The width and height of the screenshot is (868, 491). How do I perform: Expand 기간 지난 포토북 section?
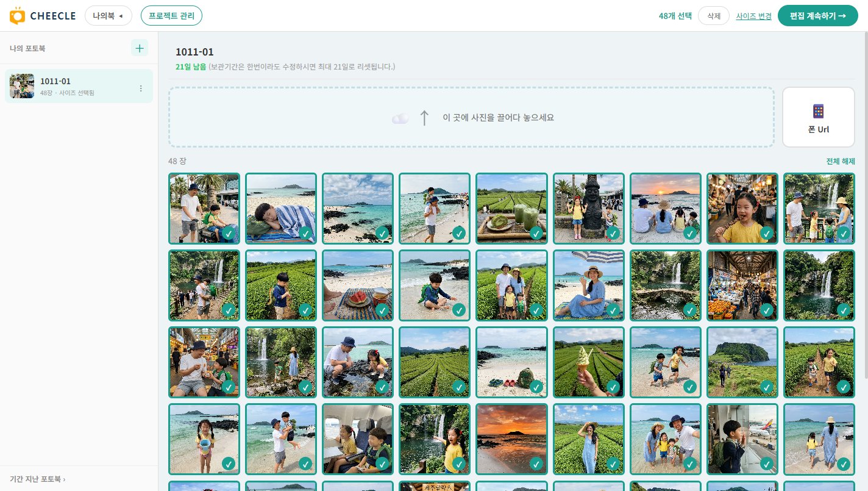(x=37, y=479)
